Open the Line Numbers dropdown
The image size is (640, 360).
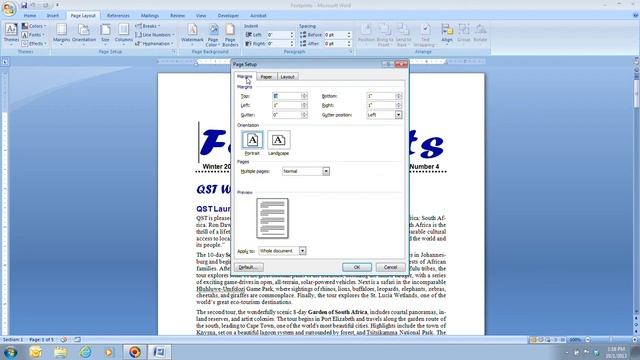tap(155, 35)
